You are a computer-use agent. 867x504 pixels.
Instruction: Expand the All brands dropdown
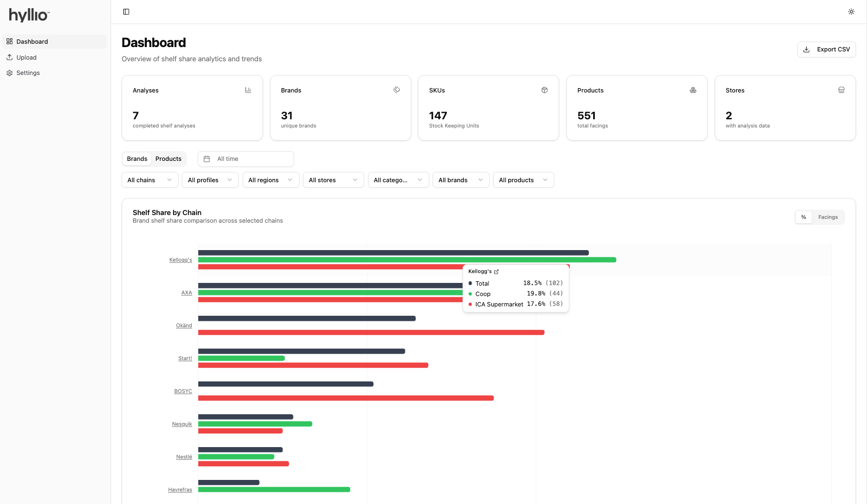461,180
